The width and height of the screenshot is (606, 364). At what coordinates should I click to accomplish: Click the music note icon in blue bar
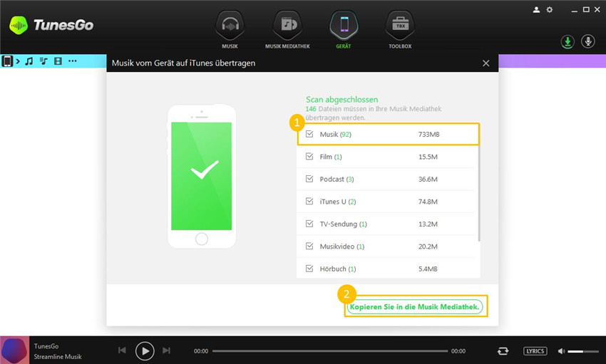click(x=29, y=61)
